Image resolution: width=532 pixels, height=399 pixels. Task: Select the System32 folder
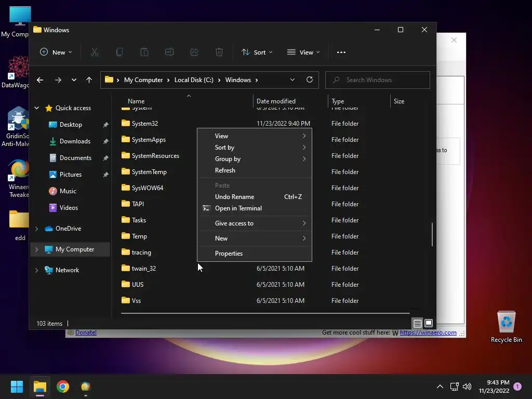click(144, 124)
